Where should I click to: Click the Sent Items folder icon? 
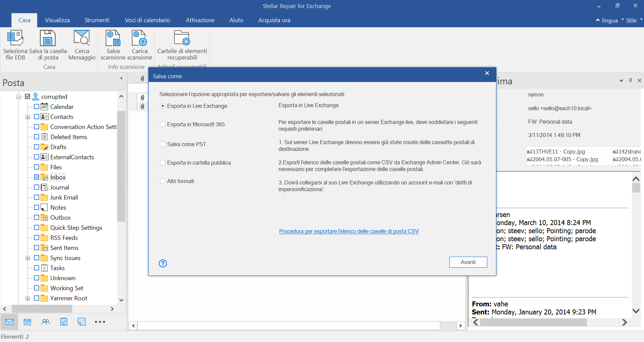click(x=44, y=248)
